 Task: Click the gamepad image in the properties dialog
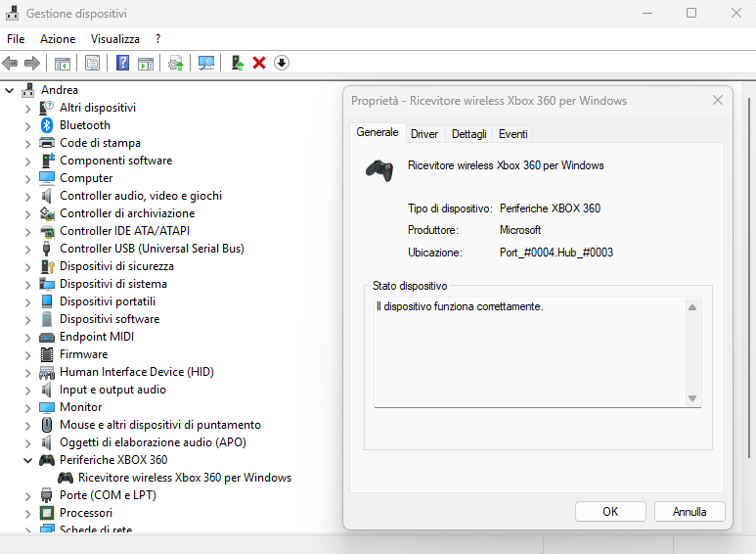(x=379, y=171)
